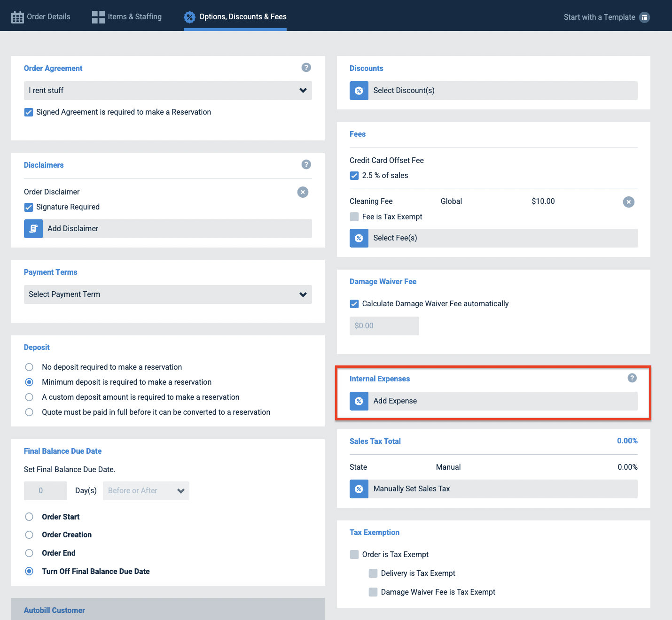
Task: Click the Add Expense percent icon
Action: click(359, 401)
